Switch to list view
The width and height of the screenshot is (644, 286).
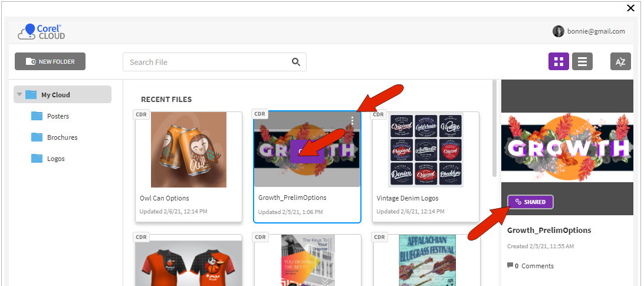coord(582,62)
